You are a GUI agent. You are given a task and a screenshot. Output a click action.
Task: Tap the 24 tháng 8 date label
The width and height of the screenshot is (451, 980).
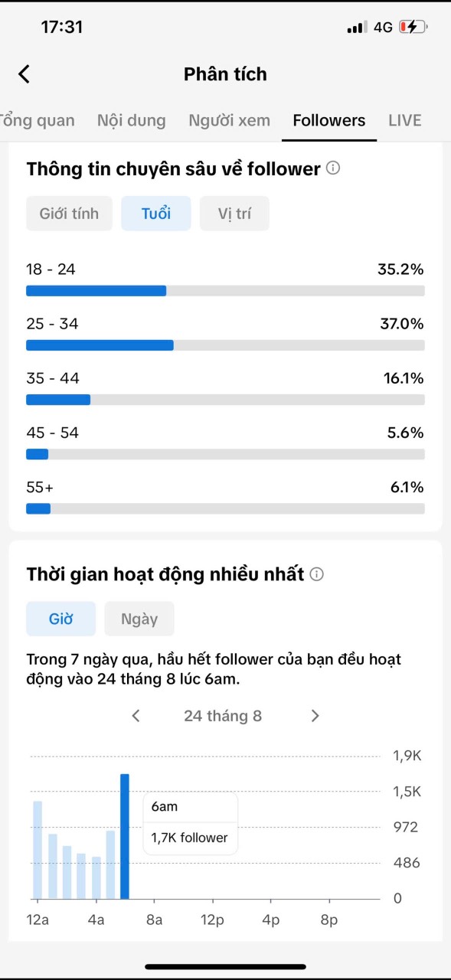tap(223, 716)
